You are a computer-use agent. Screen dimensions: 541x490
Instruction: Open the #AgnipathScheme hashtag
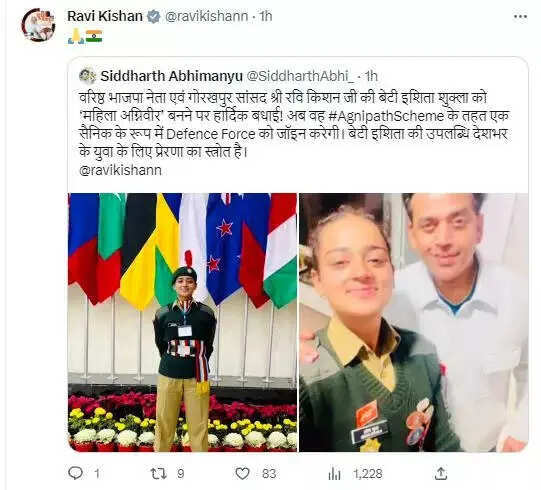(386, 116)
